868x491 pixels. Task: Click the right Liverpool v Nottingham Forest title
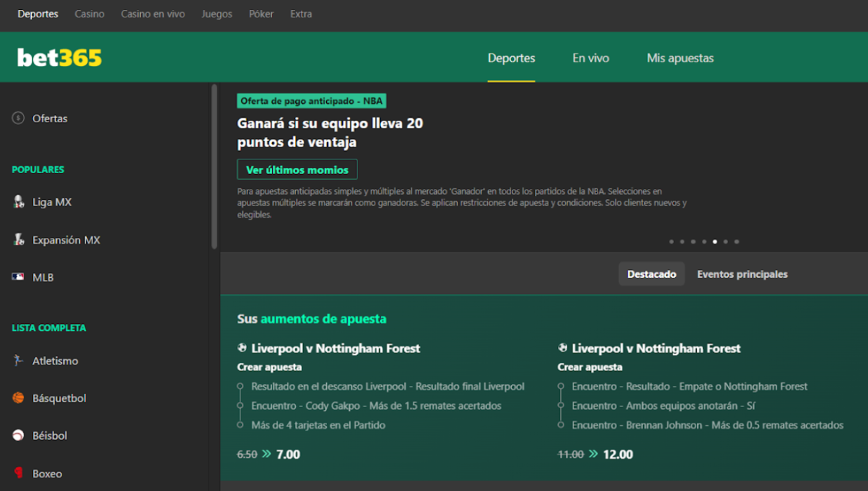[x=656, y=348]
